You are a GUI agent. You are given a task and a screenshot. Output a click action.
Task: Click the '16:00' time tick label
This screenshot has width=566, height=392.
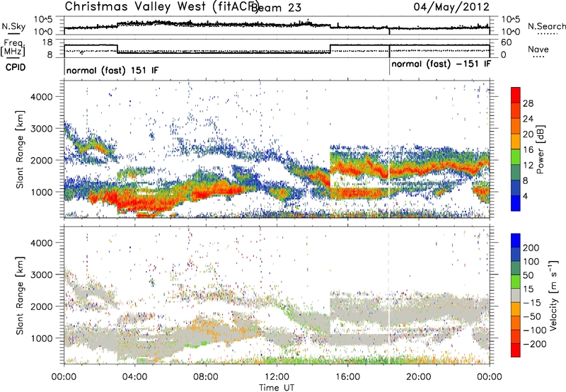pyautogui.click(x=347, y=377)
